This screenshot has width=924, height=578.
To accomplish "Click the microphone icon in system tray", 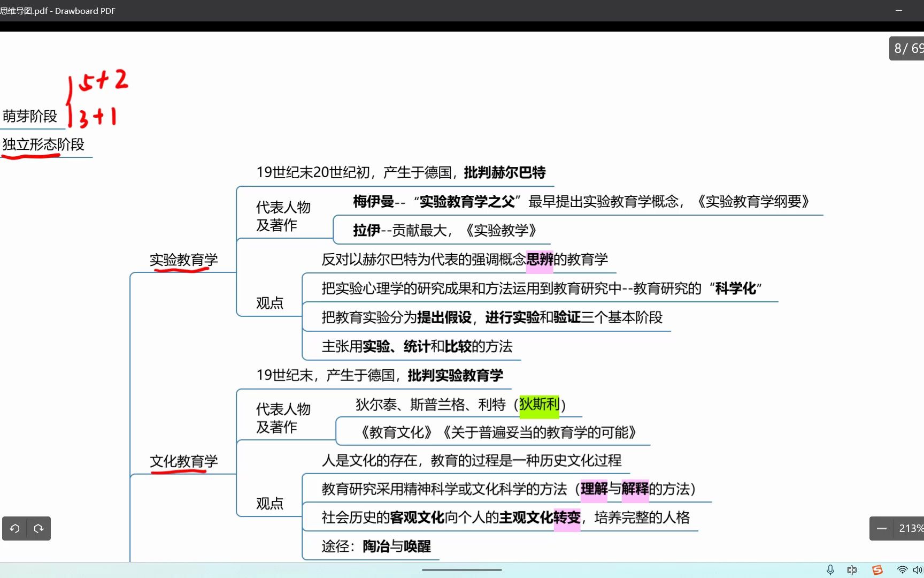I will 830,570.
